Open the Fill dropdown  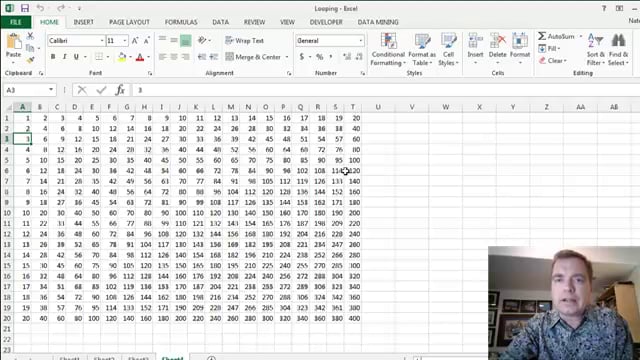pyautogui.click(x=549, y=49)
